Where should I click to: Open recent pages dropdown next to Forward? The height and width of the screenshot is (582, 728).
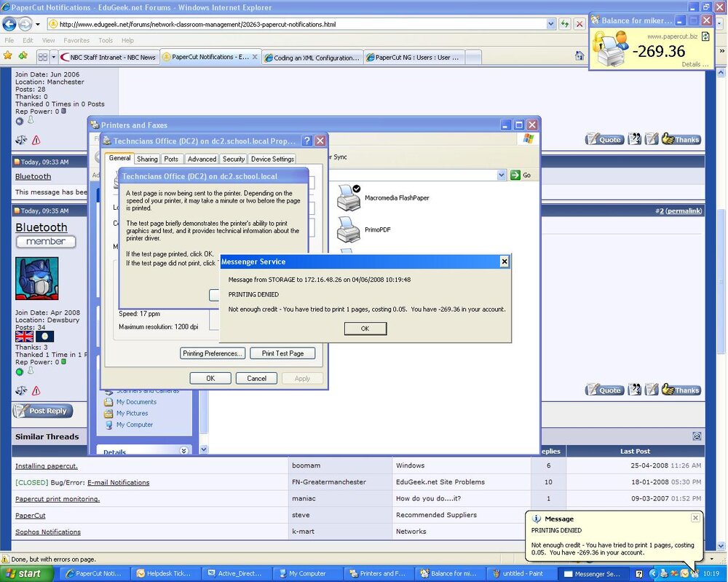38,24
